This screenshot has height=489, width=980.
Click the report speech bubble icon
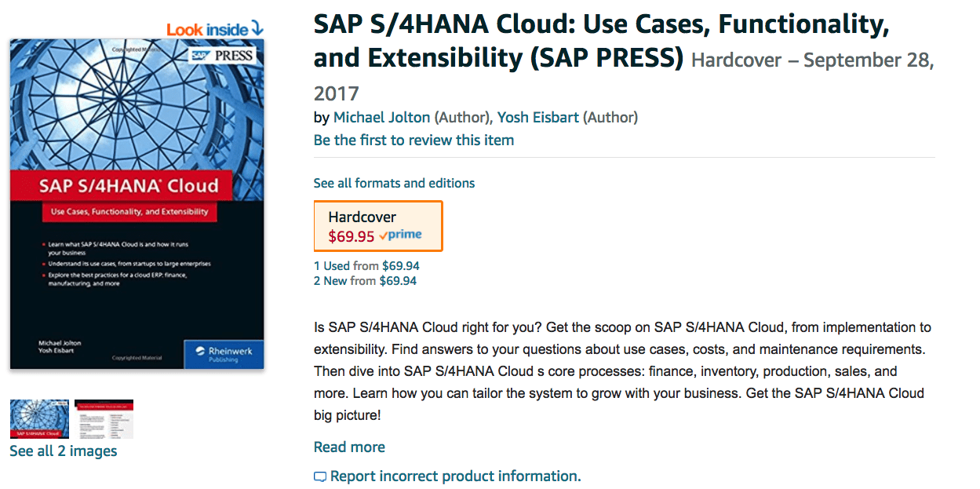point(319,476)
